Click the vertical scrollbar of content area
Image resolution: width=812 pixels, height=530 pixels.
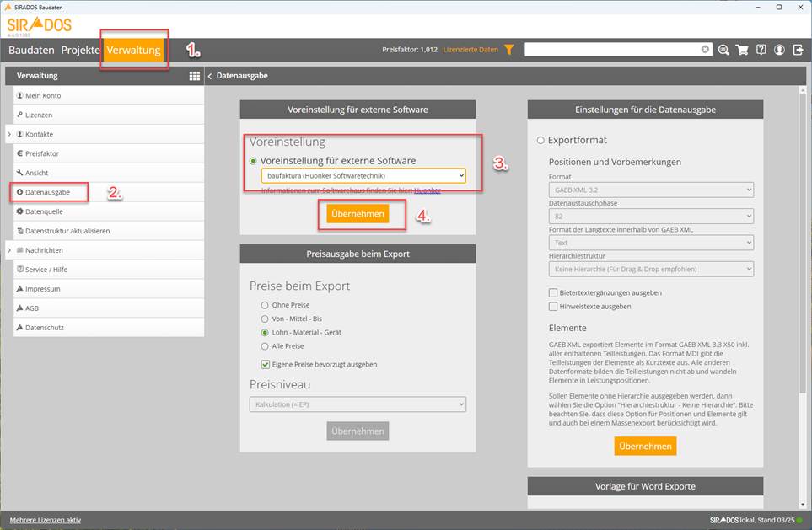[x=803, y=244]
